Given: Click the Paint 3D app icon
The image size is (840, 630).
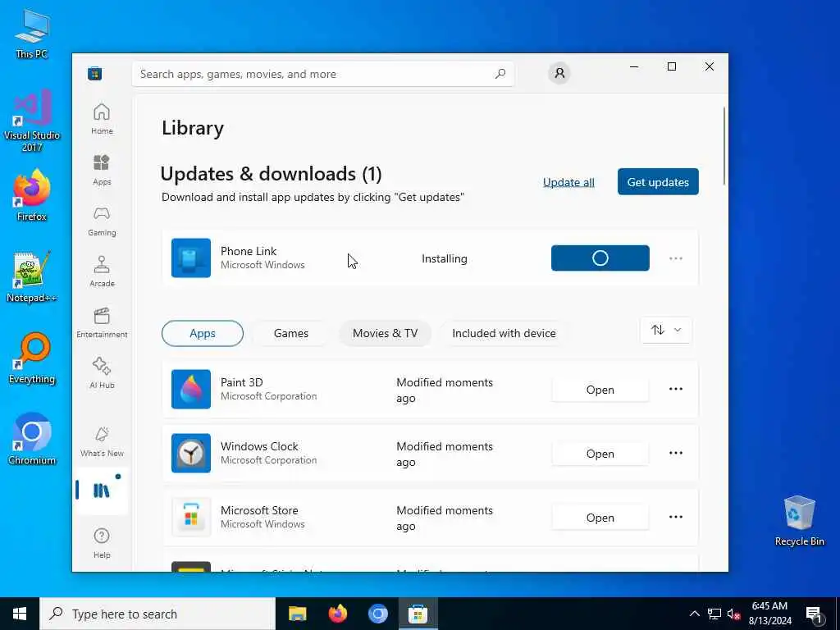Looking at the screenshot, I should point(191,390).
